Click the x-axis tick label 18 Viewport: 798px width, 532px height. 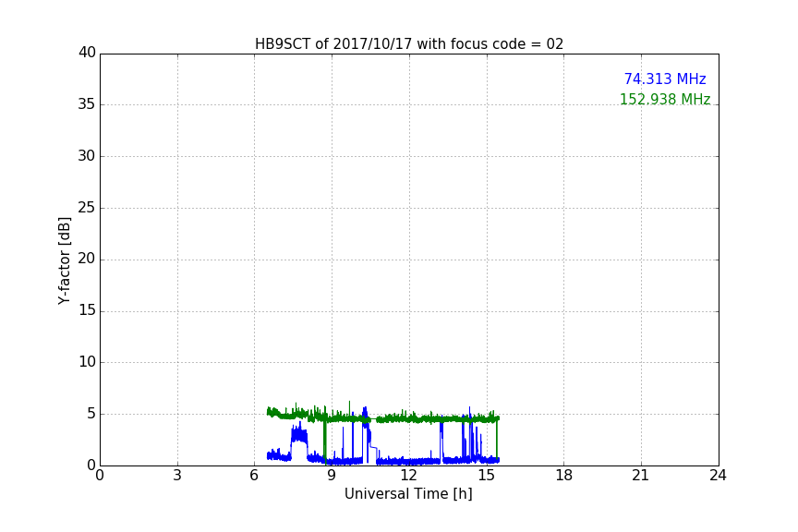564,476
